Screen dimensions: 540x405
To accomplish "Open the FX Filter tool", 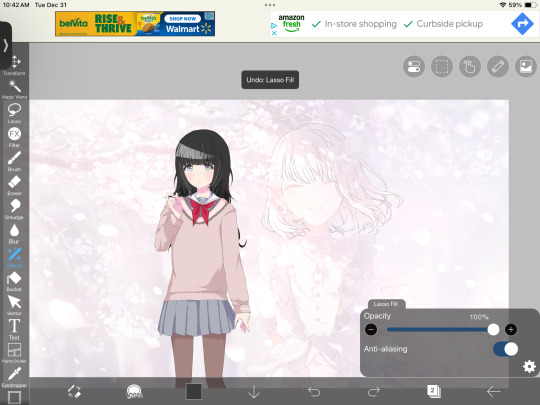I will (14, 137).
